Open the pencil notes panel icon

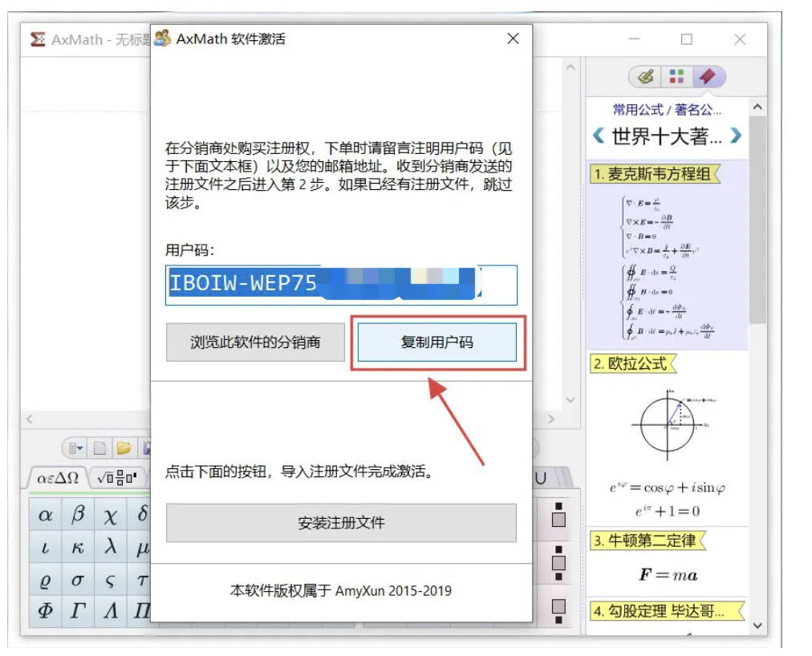tap(646, 77)
